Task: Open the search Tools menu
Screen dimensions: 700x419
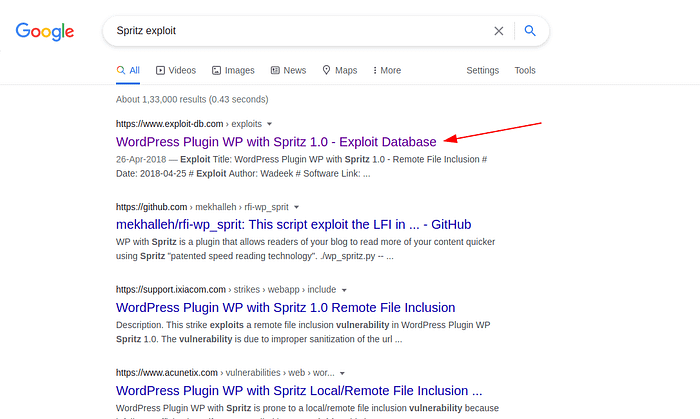Action: 525,70
